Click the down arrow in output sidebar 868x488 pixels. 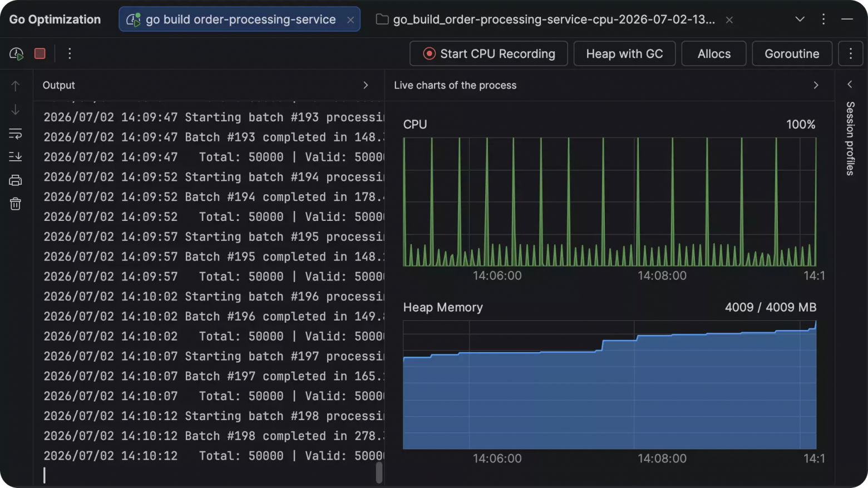(x=16, y=110)
